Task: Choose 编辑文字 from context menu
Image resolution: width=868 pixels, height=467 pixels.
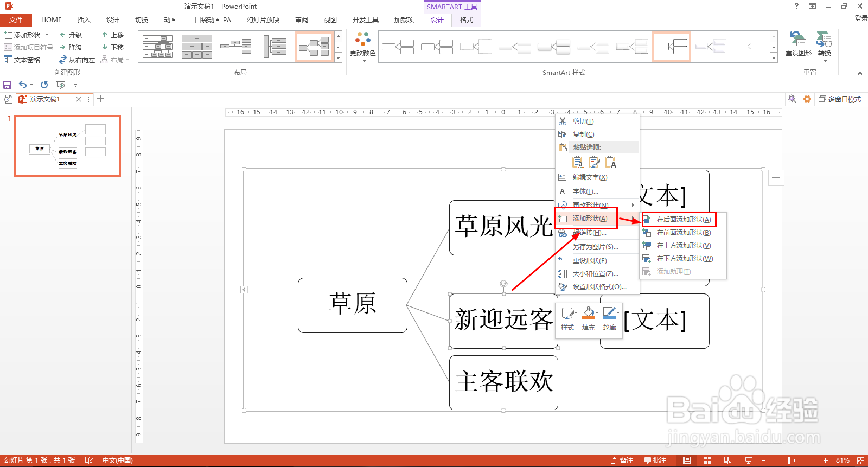Action: click(x=597, y=177)
